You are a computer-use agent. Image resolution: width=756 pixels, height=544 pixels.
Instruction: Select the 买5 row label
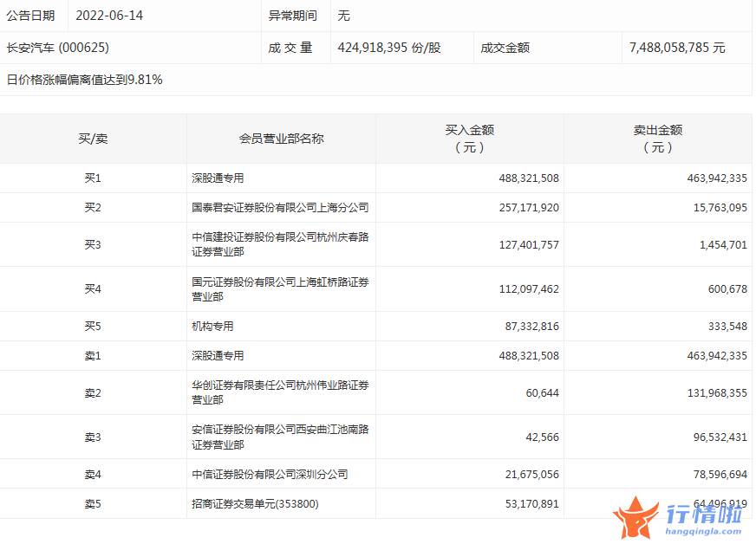93,327
